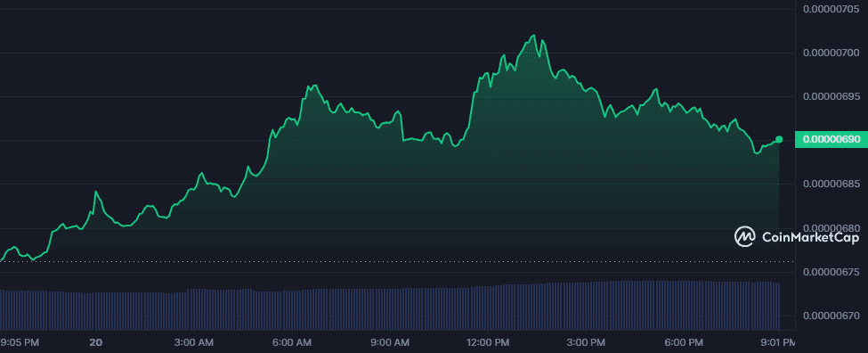The width and height of the screenshot is (868, 353).
Task: Click the 9:00 AM time axis label
Action: click(x=390, y=342)
